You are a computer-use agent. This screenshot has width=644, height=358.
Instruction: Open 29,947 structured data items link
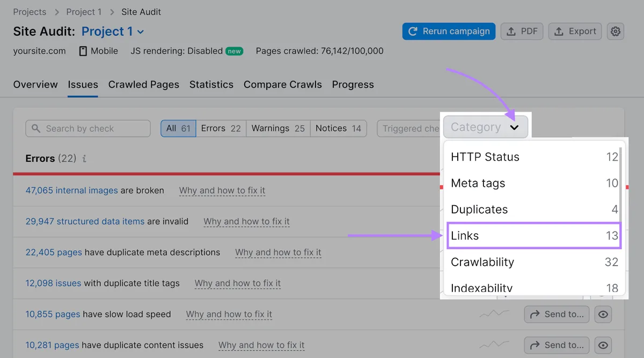(85, 221)
